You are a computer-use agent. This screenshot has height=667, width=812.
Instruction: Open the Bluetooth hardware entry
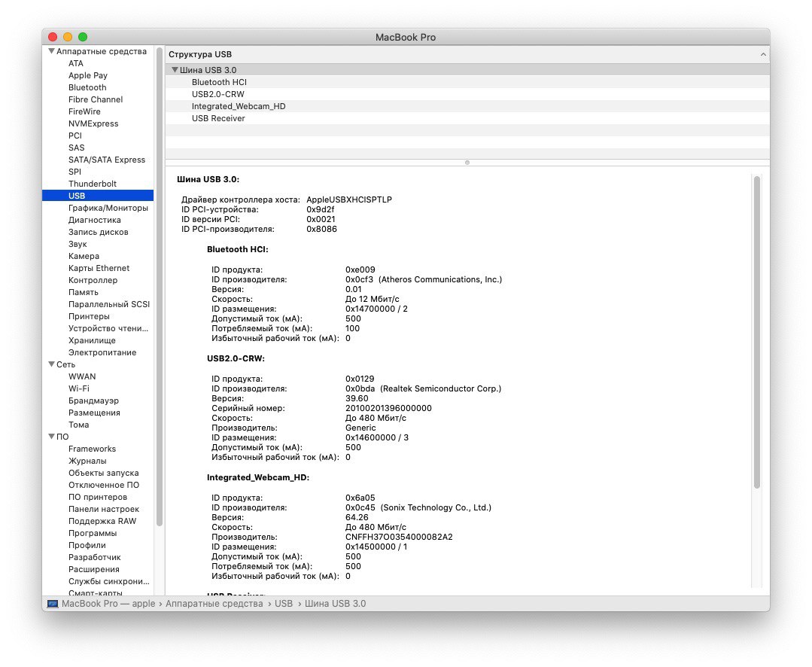point(87,87)
